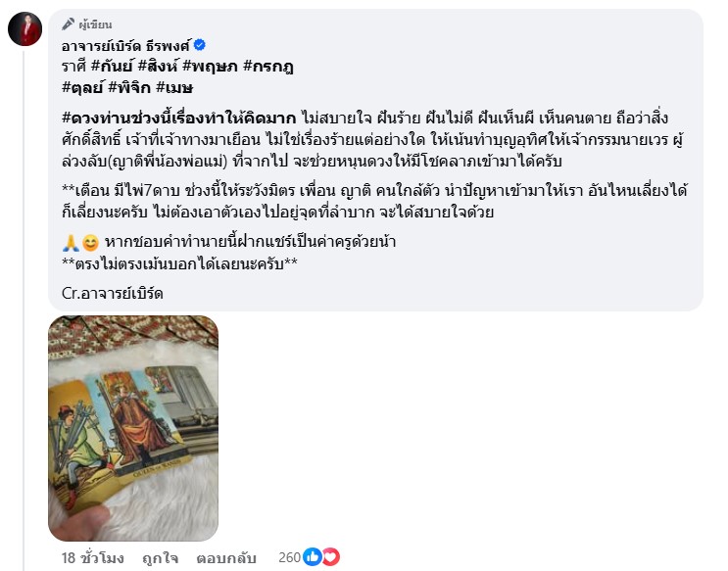Open the #กรกฎ hashtag
The width and height of the screenshot is (728, 571).
pyautogui.click(x=267, y=67)
